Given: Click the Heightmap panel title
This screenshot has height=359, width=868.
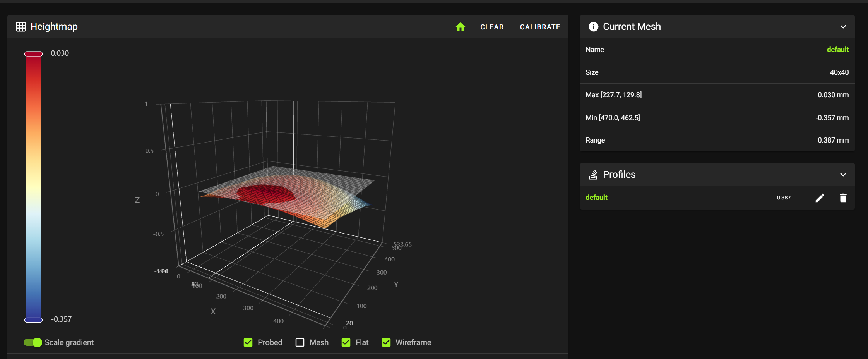Looking at the screenshot, I should [54, 27].
